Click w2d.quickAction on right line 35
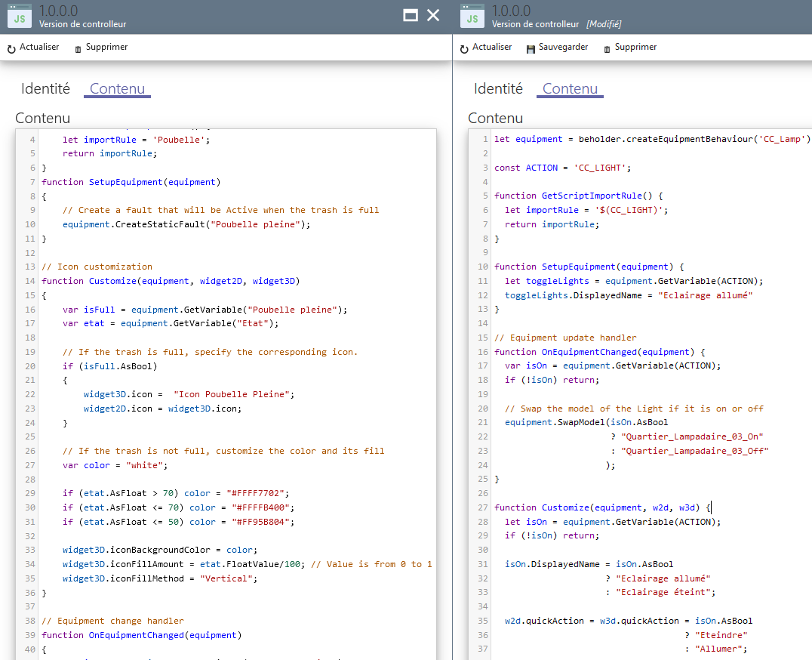This screenshot has height=660, width=812. [x=544, y=621]
